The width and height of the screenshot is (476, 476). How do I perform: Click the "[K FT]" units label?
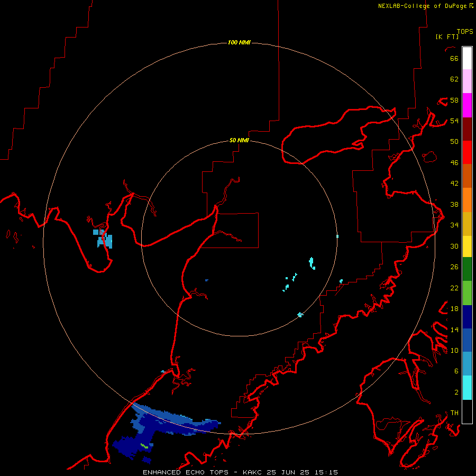[x=447, y=36]
